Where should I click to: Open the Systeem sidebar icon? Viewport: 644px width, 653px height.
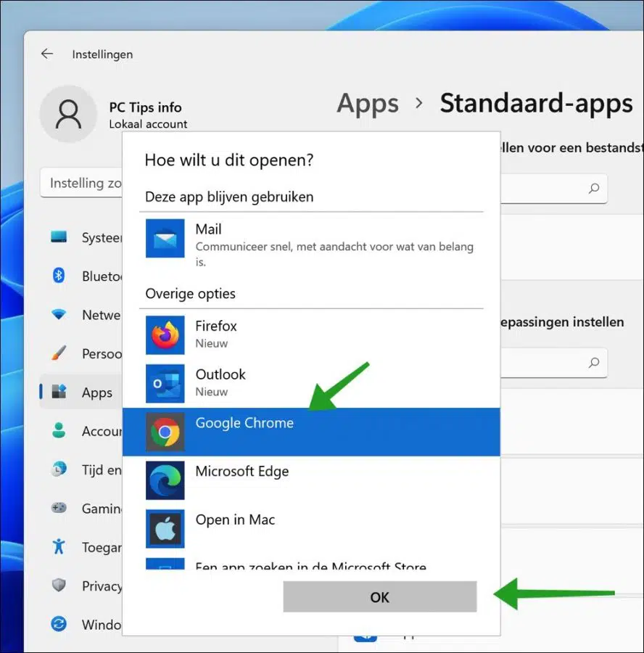coord(59,237)
